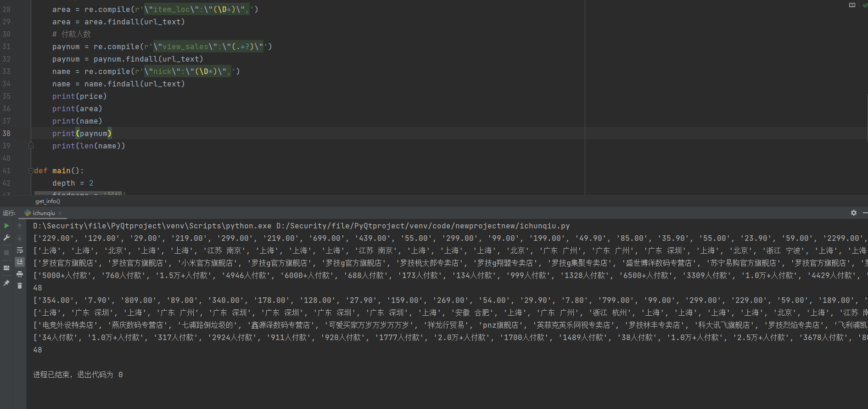Screen dimensions: 868x409
Task: Click the output line starting '电竞外设专卖店'
Action: 450,325
